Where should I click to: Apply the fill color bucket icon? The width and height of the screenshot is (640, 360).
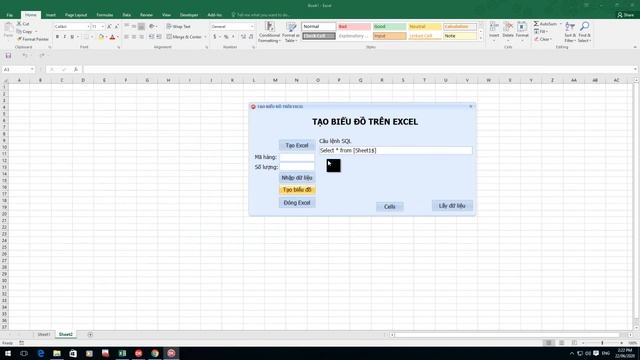101,37
